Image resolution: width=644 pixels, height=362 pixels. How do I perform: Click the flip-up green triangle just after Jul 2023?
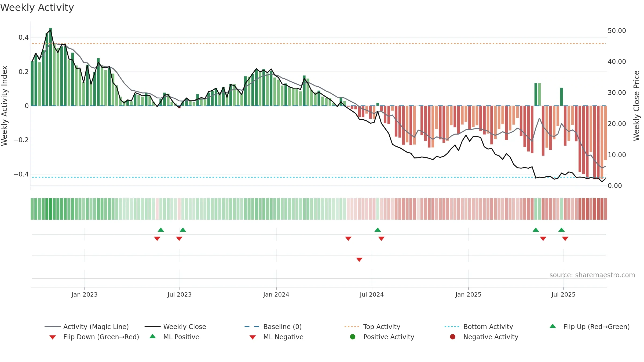tap(183, 230)
